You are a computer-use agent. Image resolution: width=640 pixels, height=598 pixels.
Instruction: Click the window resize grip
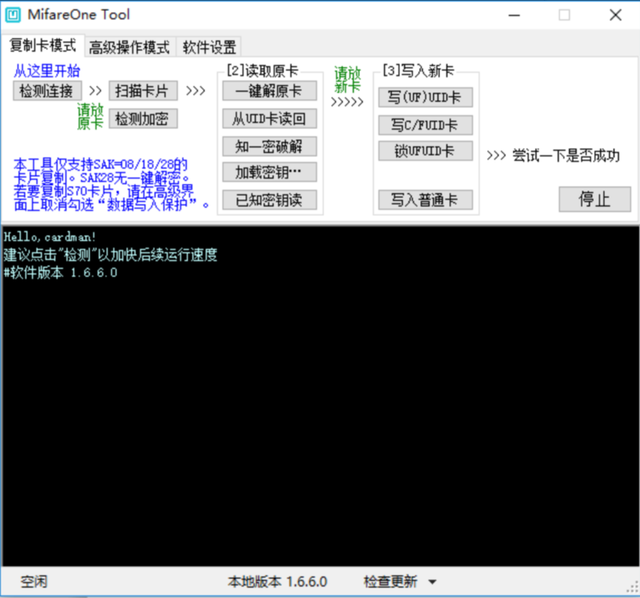[x=633, y=587]
